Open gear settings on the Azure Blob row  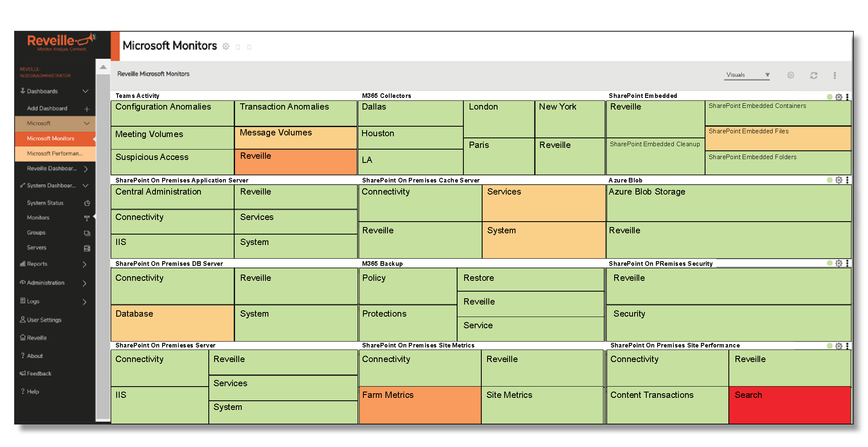tap(839, 180)
